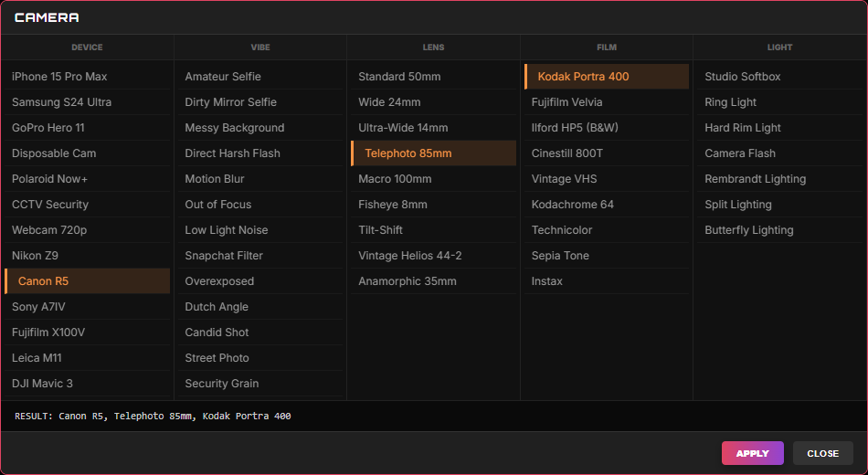868x475 pixels.
Task: Pick Butterfly Lighting option
Action: click(x=780, y=230)
